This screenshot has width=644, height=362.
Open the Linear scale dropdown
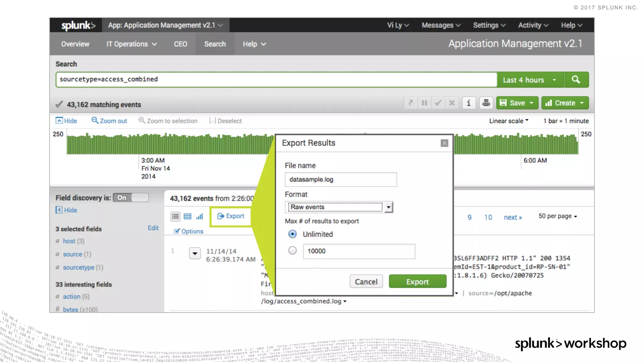[x=509, y=121]
